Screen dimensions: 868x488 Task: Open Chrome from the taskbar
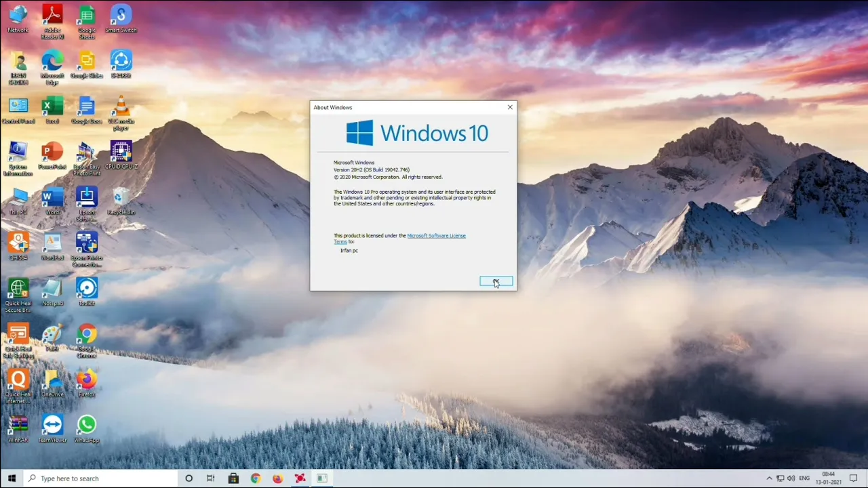tap(256, 479)
